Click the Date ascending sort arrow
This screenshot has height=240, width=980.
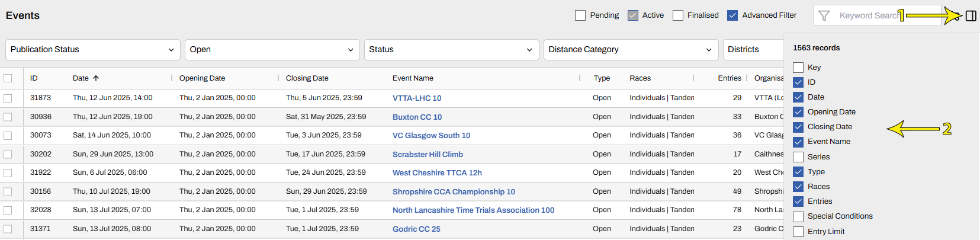click(x=96, y=78)
